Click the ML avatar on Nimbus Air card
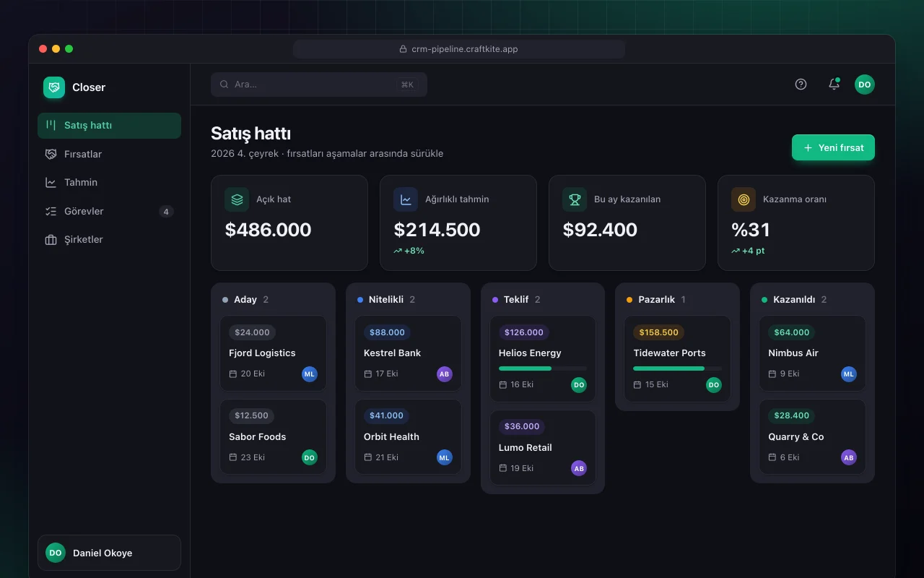Screen dimensions: 924x578 pyautogui.click(x=849, y=374)
